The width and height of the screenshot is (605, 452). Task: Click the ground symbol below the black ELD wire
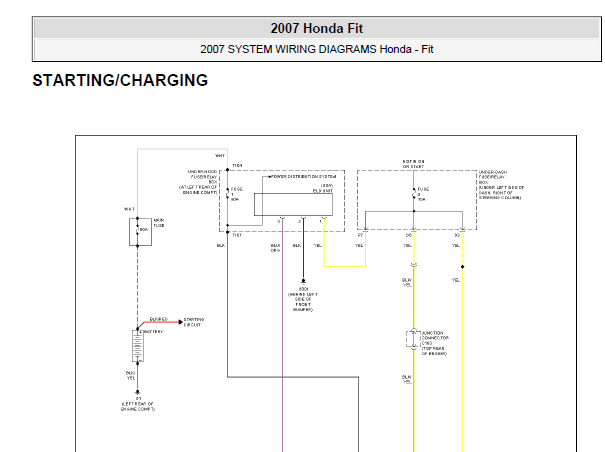(x=303, y=281)
